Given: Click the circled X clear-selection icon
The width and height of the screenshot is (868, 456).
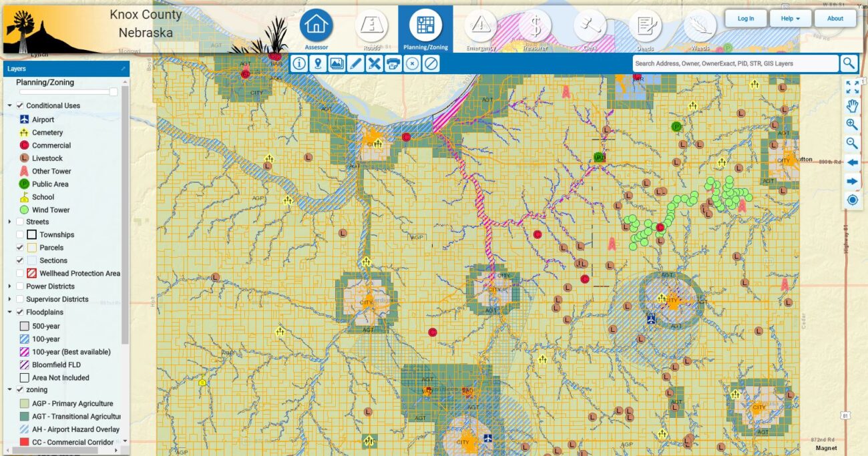Looking at the screenshot, I should pyautogui.click(x=412, y=64).
